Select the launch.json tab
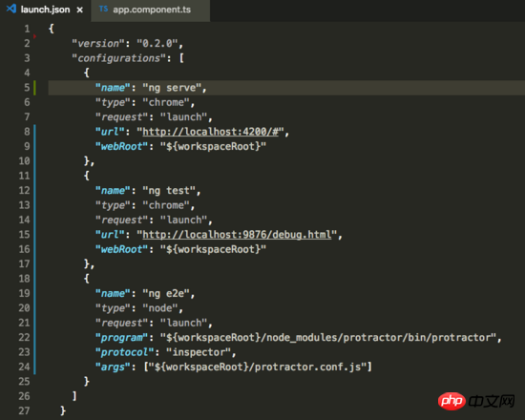 point(45,10)
